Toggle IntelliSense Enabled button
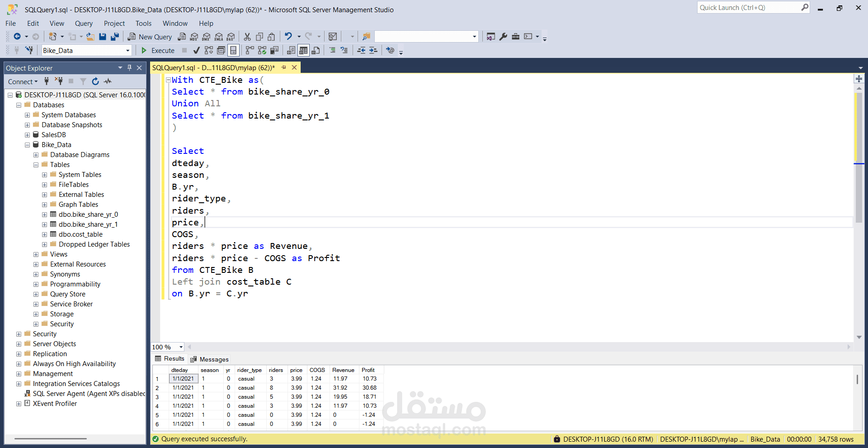Viewport: 868px width, 448px height. 233,50
